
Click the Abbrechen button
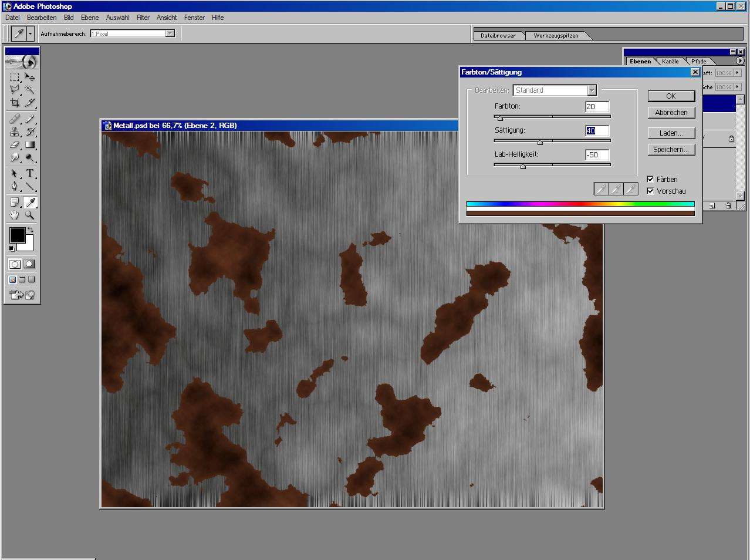point(671,113)
